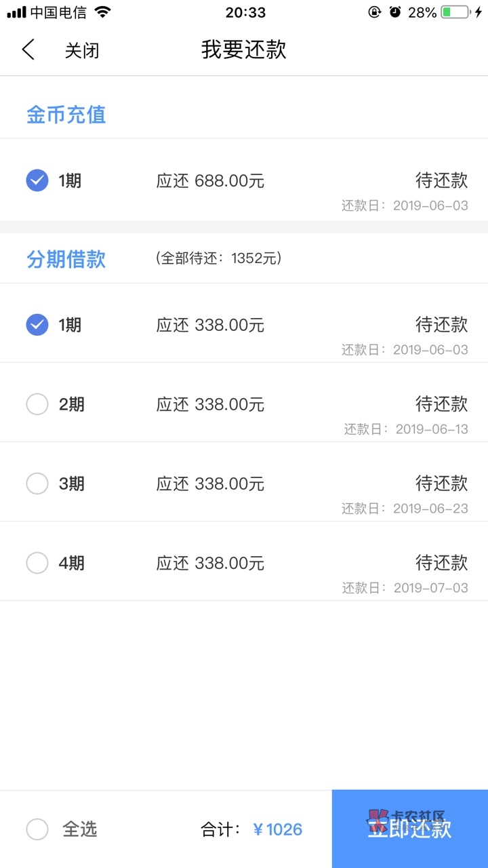The image size is (488, 868).
Task: Open the 分期借款 section header
Action: [66, 259]
